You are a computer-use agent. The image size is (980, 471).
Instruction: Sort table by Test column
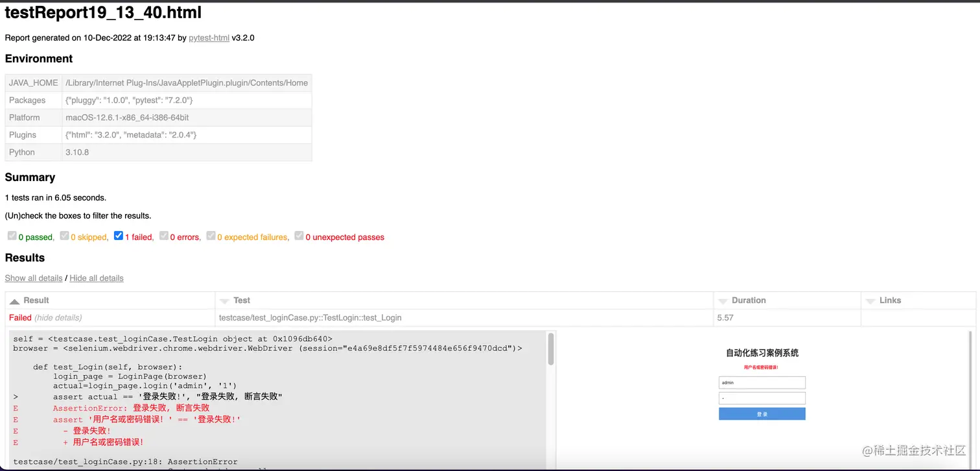pos(464,300)
